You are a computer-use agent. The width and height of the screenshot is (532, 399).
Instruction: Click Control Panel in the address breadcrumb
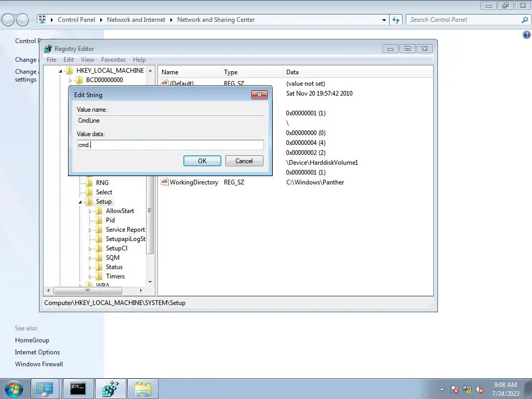76,20
